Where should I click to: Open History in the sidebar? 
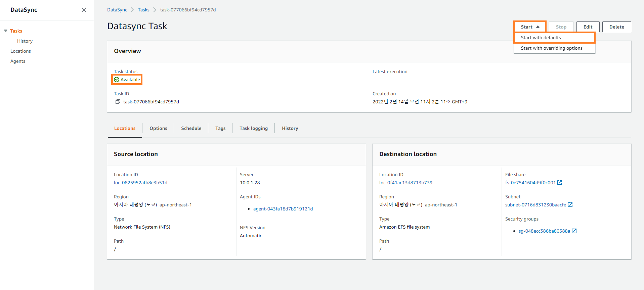click(25, 41)
